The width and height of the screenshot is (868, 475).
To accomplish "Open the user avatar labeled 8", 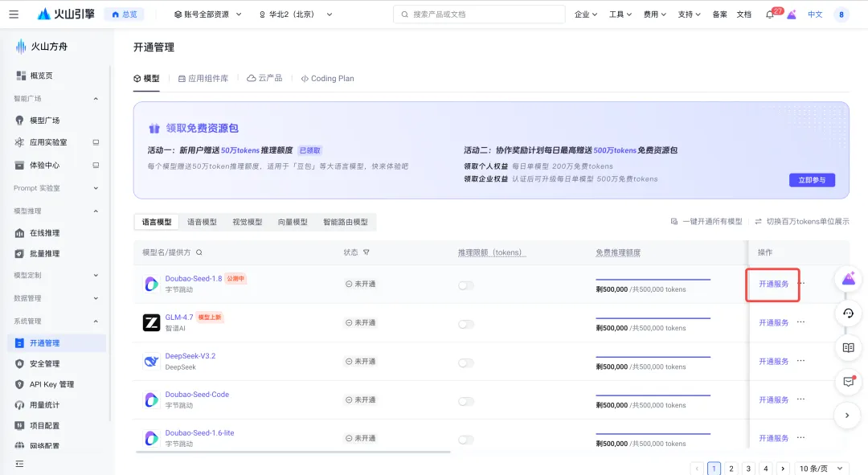I will 841,14.
